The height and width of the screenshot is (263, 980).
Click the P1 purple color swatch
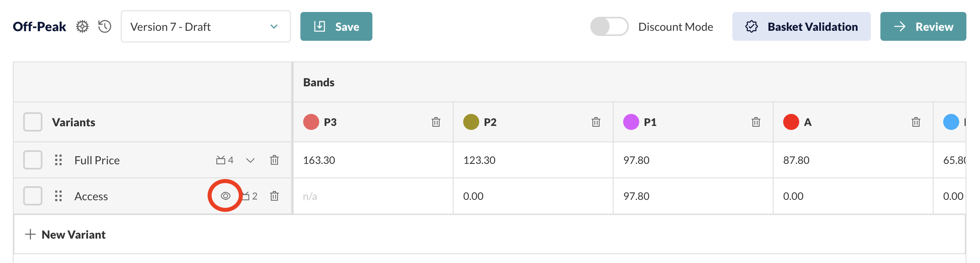coord(631,122)
